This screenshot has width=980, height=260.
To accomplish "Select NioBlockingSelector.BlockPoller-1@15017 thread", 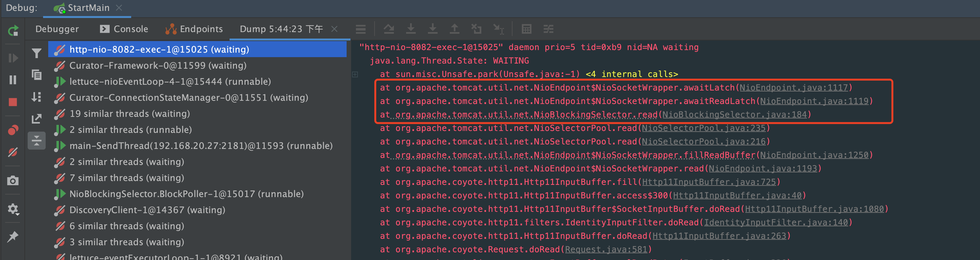I will 197,194.
